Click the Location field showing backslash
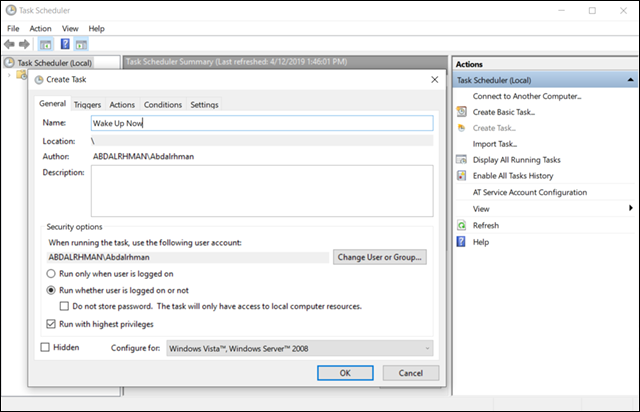 pos(262,141)
